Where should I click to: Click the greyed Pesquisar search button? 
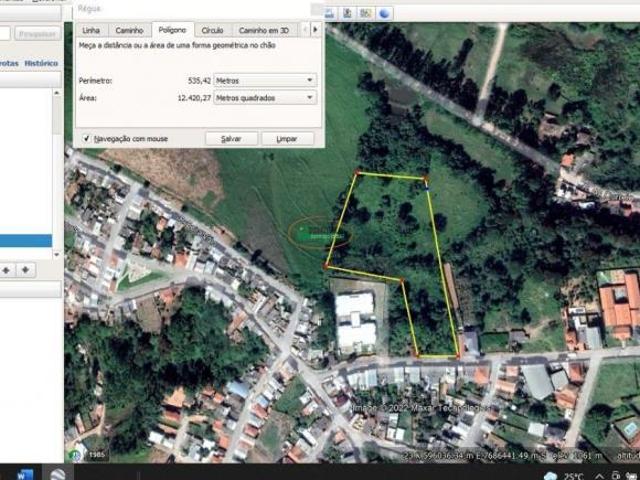coord(38,34)
